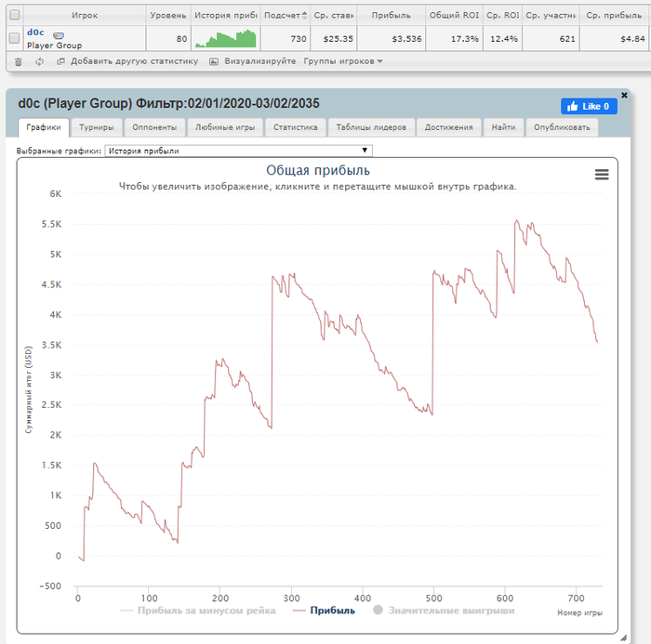Switch to the Графики tab

(44, 127)
